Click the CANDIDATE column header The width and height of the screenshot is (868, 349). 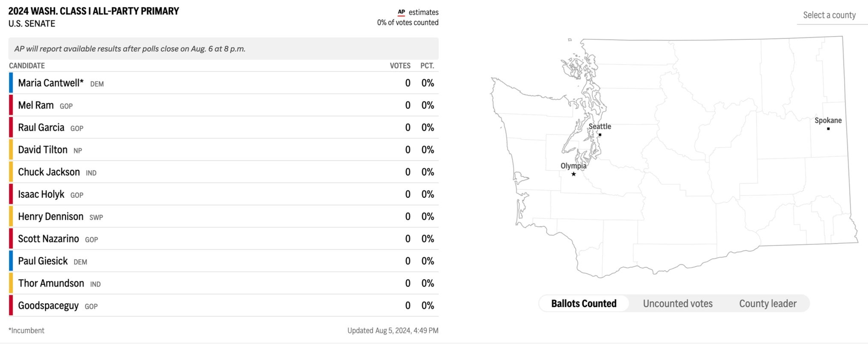[27, 66]
